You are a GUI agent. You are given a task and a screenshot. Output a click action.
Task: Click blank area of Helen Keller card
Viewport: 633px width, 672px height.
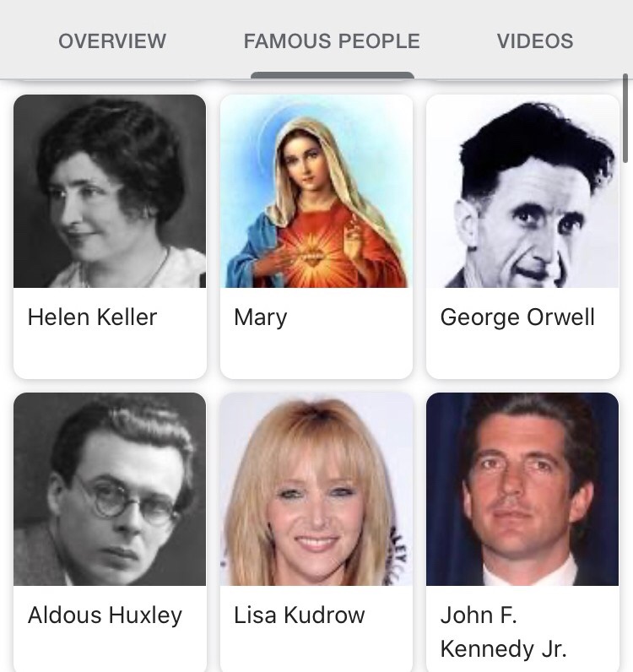click(x=110, y=354)
